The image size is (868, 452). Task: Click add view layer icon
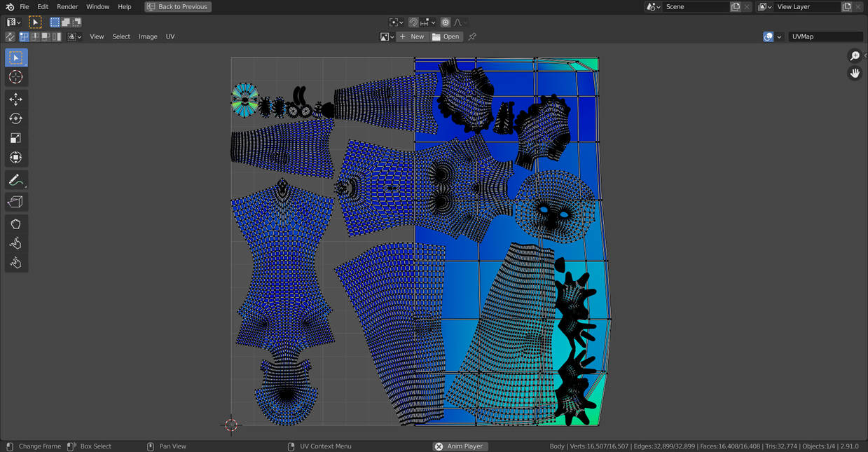pos(847,6)
